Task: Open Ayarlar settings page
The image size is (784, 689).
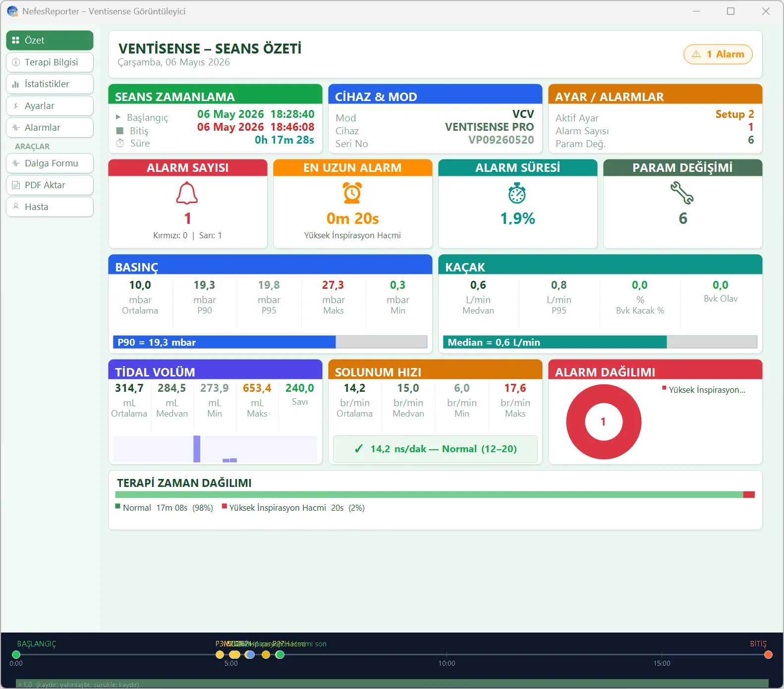Action: click(x=50, y=106)
